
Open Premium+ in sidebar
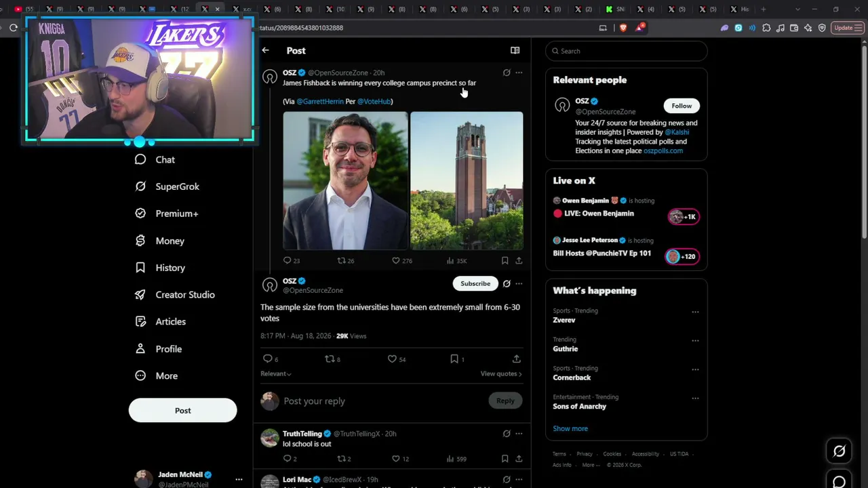(167, 213)
